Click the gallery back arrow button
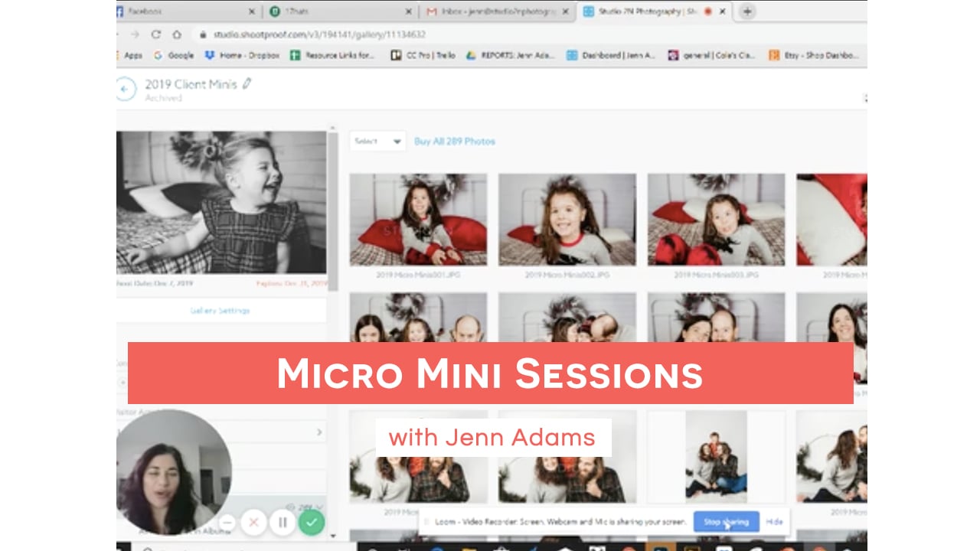The width and height of the screenshot is (980, 551). click(x=125, y=89)
